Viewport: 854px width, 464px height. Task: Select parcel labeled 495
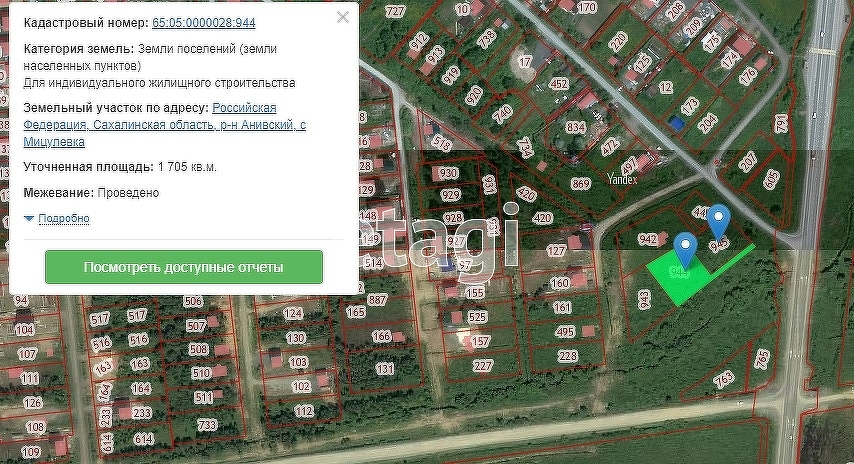pos(565,332)
